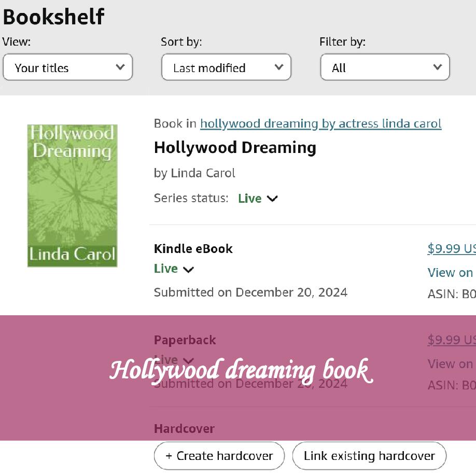
Task: Click the Kindle eBook format heading
Action: tap(193, 248)
